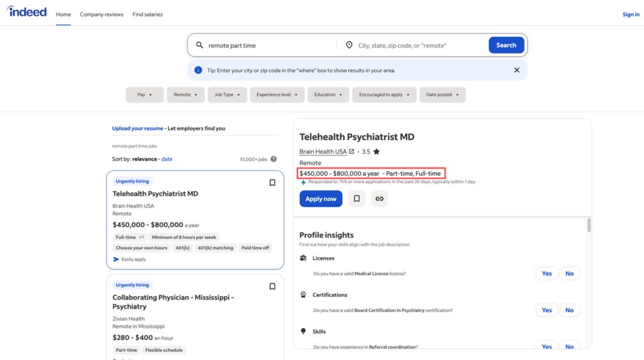Dismiss the tip banner with X
Viewport: 644px width, 360px height.
click(517, 70)
